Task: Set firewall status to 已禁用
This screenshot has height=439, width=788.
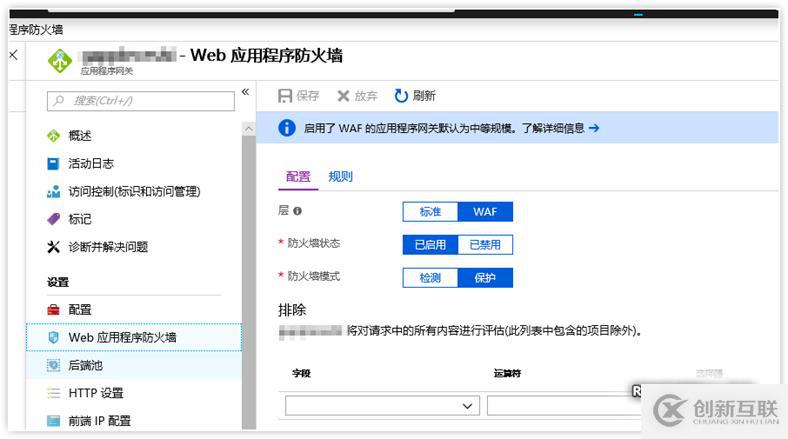Action: point(485,245)
